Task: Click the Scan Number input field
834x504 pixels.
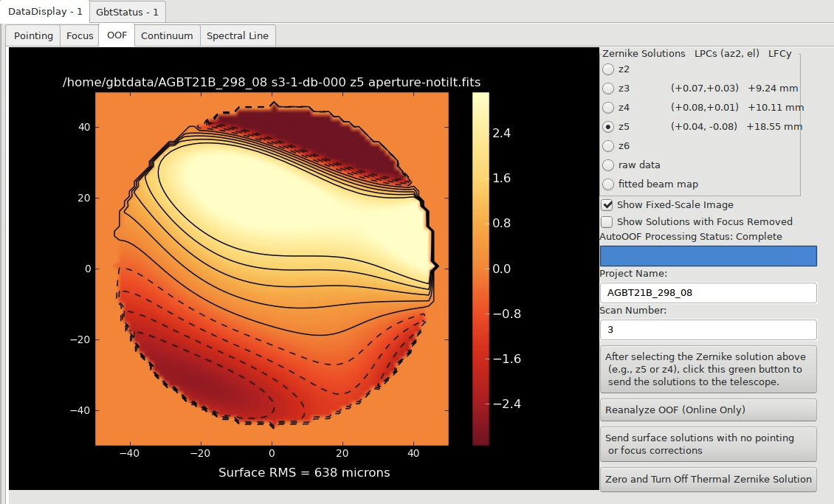Action: coord(708,330)
